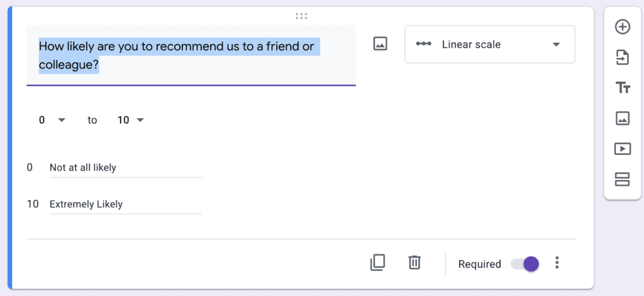This screenshot has height=296, width=644.
Task: Insert image into the question
Action: pos(380,44)
